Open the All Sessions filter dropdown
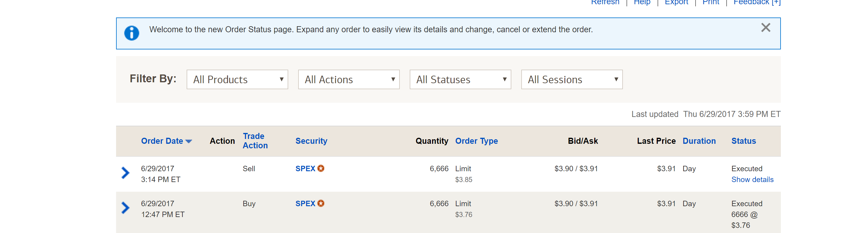 click(x=572, y=80)
